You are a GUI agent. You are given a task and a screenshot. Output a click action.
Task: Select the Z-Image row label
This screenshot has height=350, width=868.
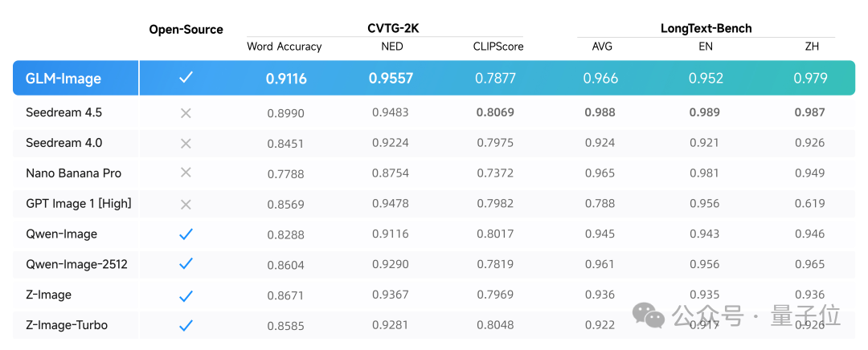(48, 295)
